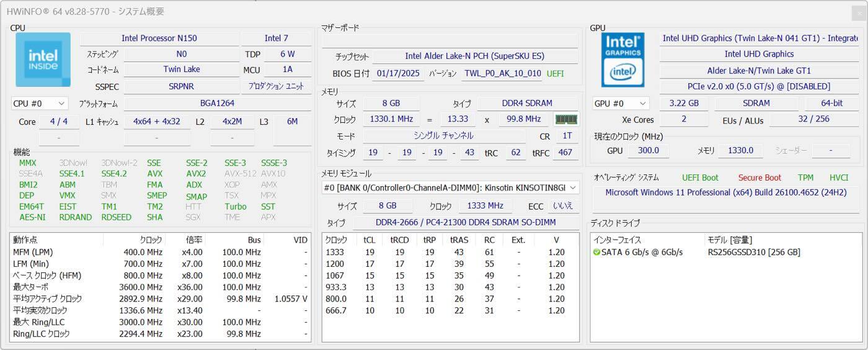Viewport: 868px width, 350px height.
Task: Click the TWL_P0_AK_10_010 BIOS version field
Action: [x=502, y=73]
